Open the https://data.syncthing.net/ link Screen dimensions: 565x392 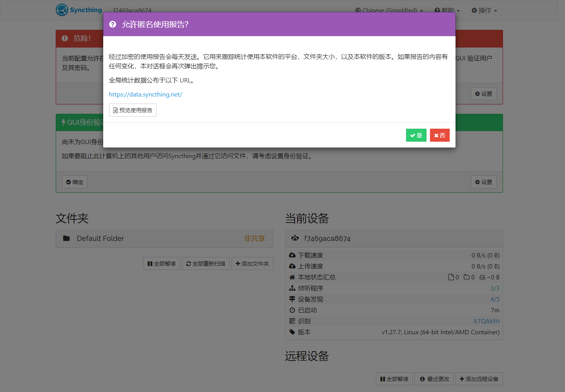(146, 95)
